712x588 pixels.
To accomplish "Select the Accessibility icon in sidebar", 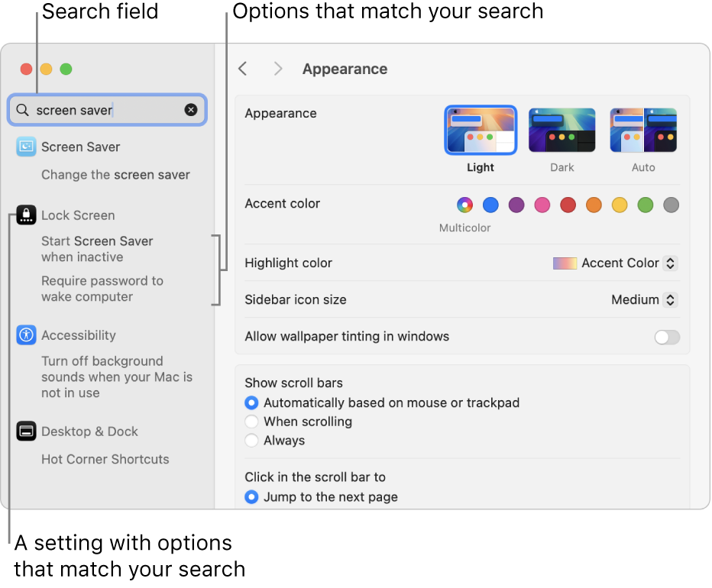I will pos(27,335).
